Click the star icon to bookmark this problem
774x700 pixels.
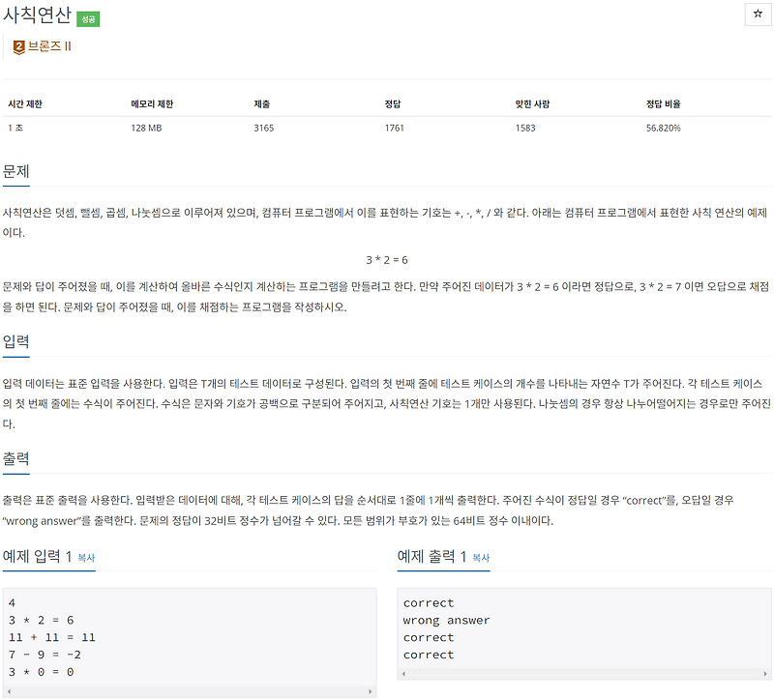(759, 14)
